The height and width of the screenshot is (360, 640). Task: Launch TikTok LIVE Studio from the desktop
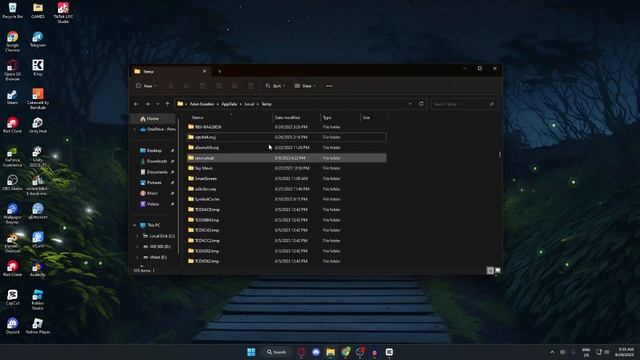tap(63, 12)
